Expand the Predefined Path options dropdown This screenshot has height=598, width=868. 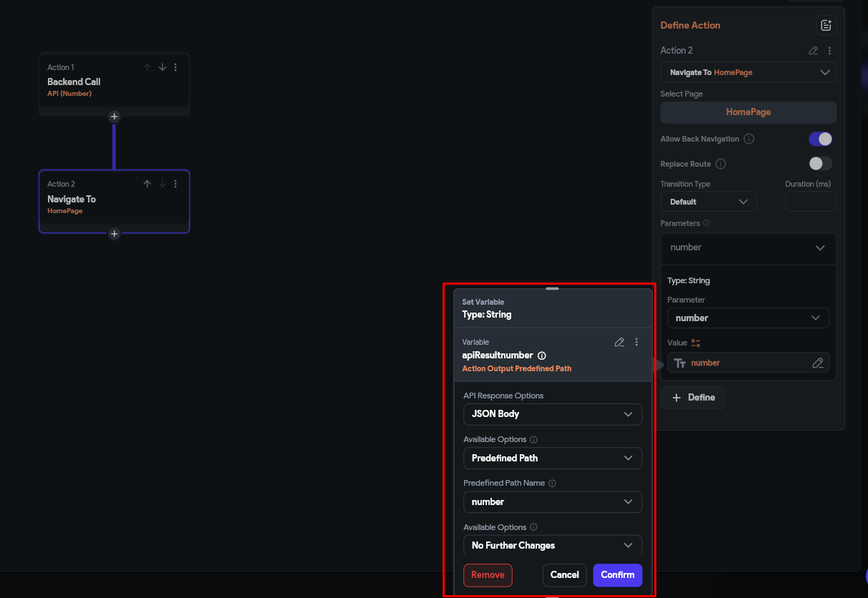(552, 459)
